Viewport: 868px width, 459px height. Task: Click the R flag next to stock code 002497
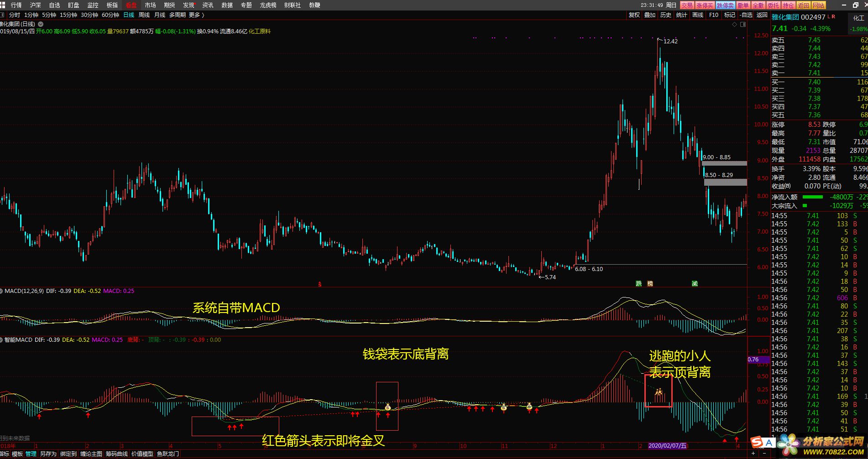click(x=834, y=16)
